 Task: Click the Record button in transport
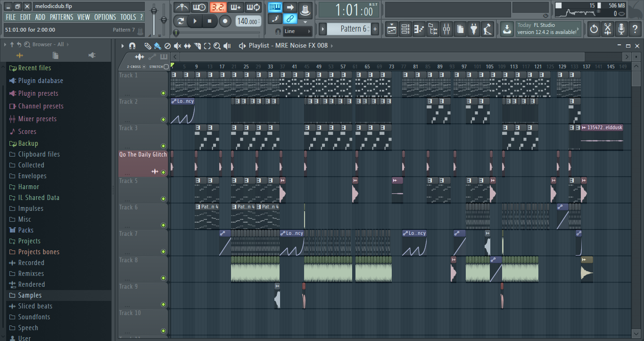[225, 21]
